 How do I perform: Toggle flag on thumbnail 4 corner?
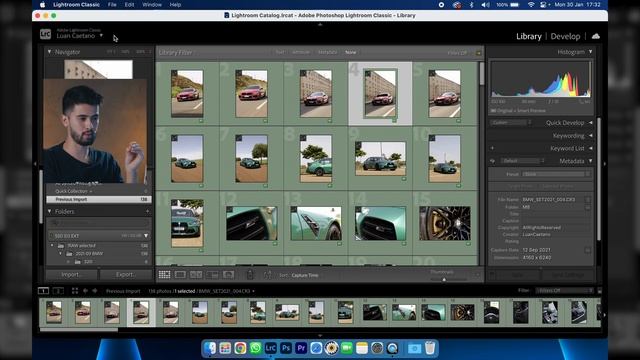[368, 74]
